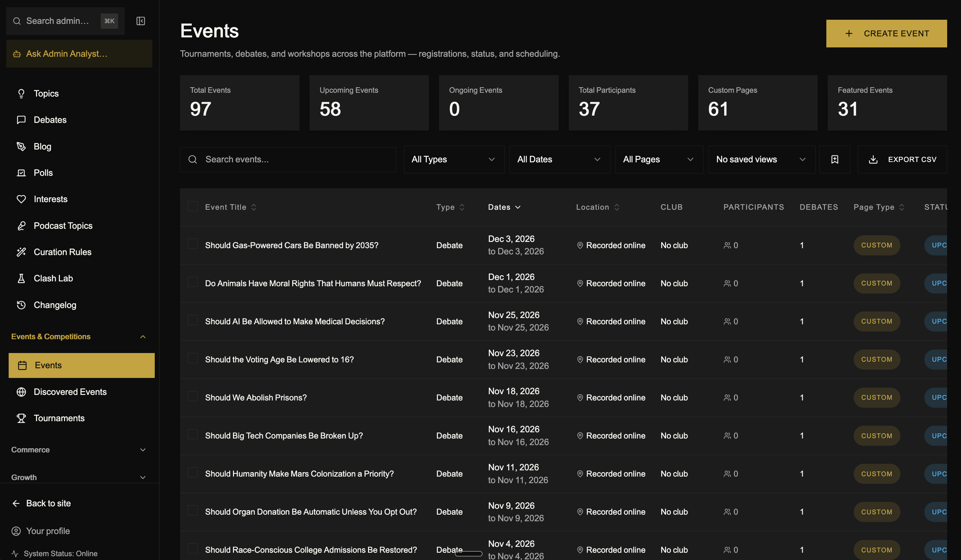Viewport: 961px width, 560px height.
Task: Collapse the sidebar with the panel icon
Action: tap(141, 21)
